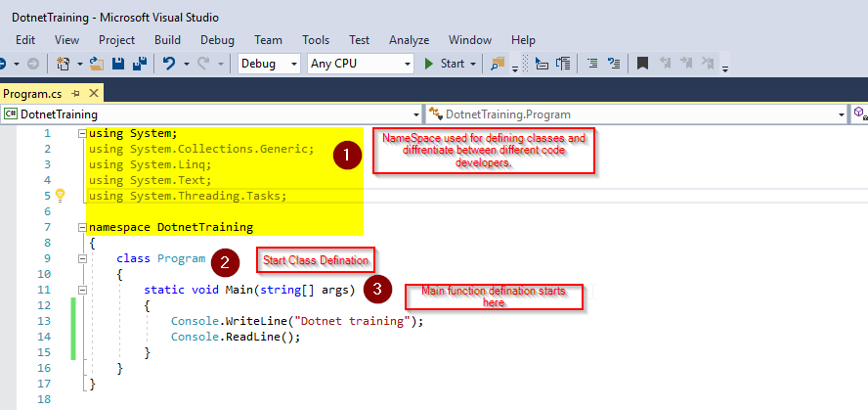
Task: Click the Redo icon
Action: tap(203, 64)
